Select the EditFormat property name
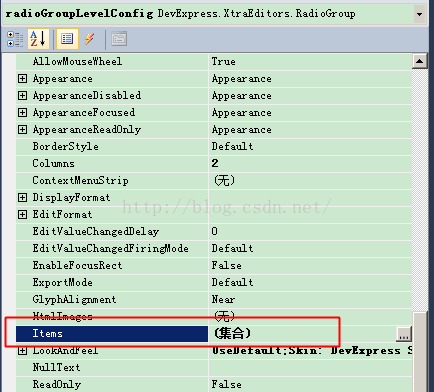434x392 pixels. (62, 215)
